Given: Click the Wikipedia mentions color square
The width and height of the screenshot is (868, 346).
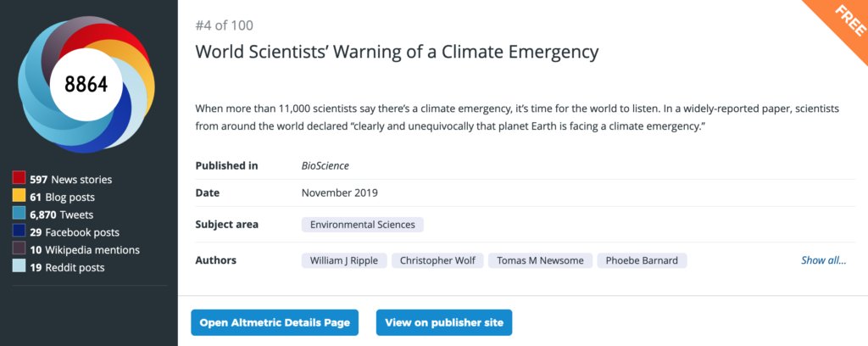Looking at the screenshot, I should (x=19, y=249).
